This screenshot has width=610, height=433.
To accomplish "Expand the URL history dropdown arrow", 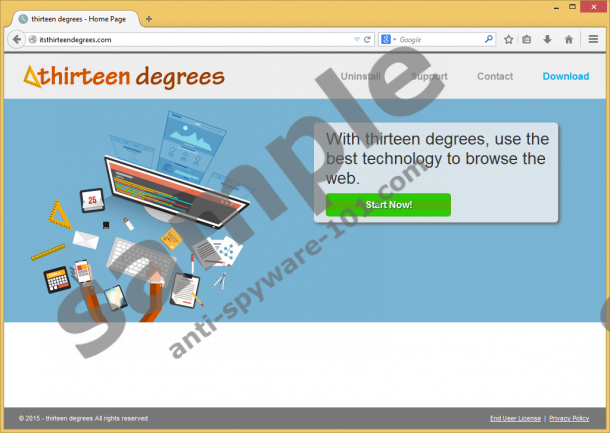I will coord(355,40).
